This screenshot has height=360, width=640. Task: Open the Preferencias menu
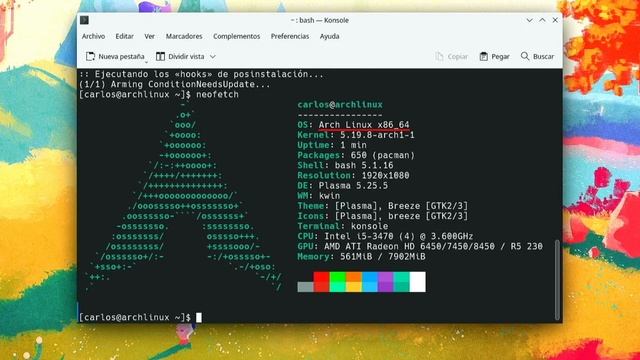pos(290,36)
